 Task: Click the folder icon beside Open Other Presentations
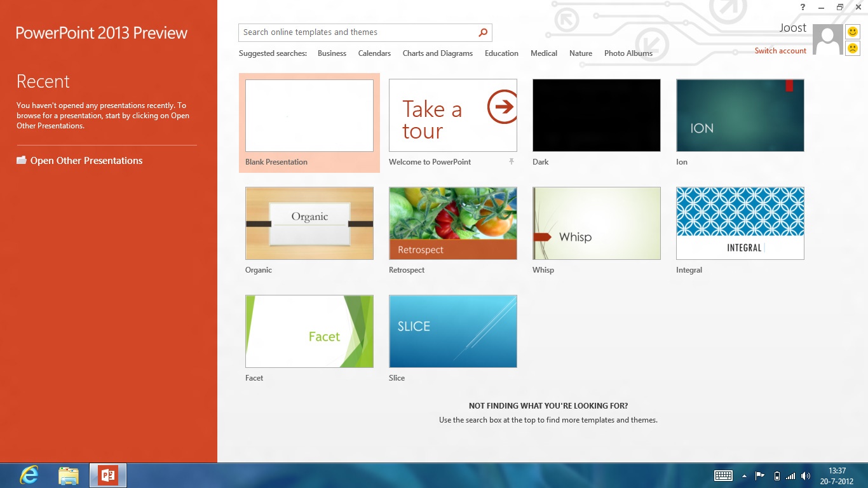(22, 160)
